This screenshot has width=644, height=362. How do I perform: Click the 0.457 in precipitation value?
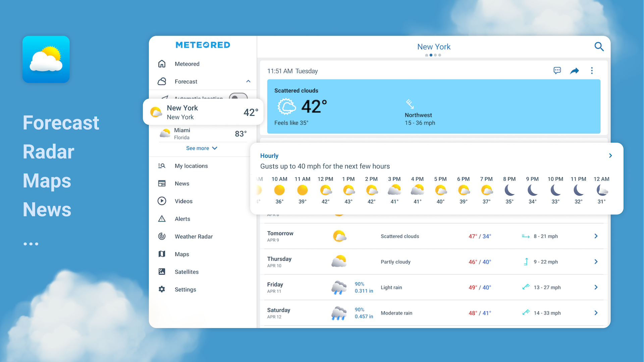click(x=364, y=316)
